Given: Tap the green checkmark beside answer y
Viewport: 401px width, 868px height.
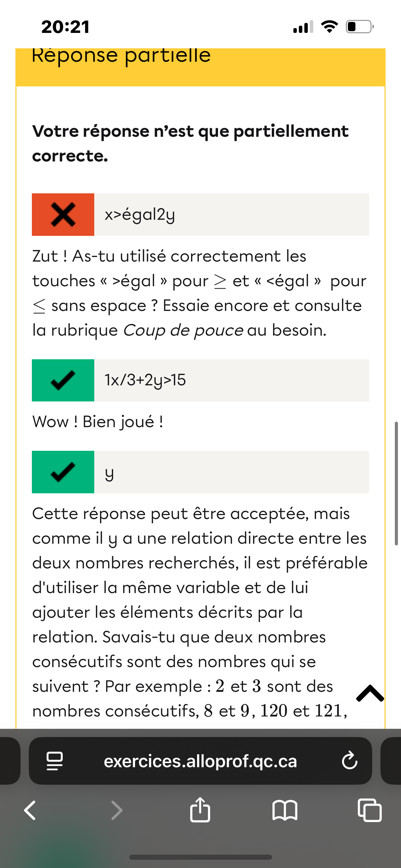Looking at the screenshot, I should point(63,472).
